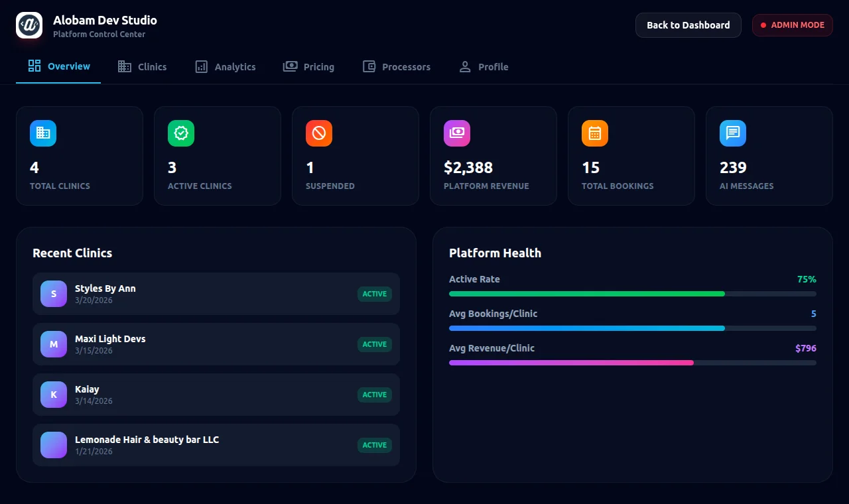
Task: Click the pink Avg Revenue/Clinic progress bar
Action: coord(571,363)
